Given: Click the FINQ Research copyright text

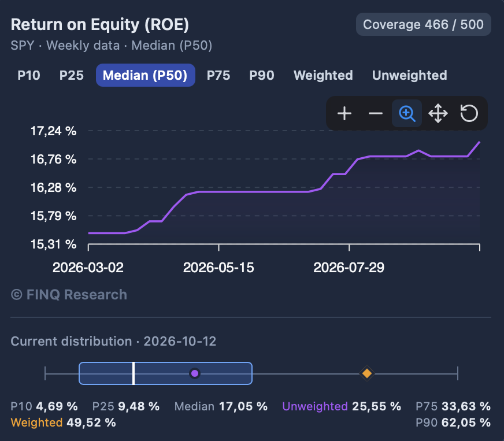Looking at the screenshot, I should [x=69, y=294].
